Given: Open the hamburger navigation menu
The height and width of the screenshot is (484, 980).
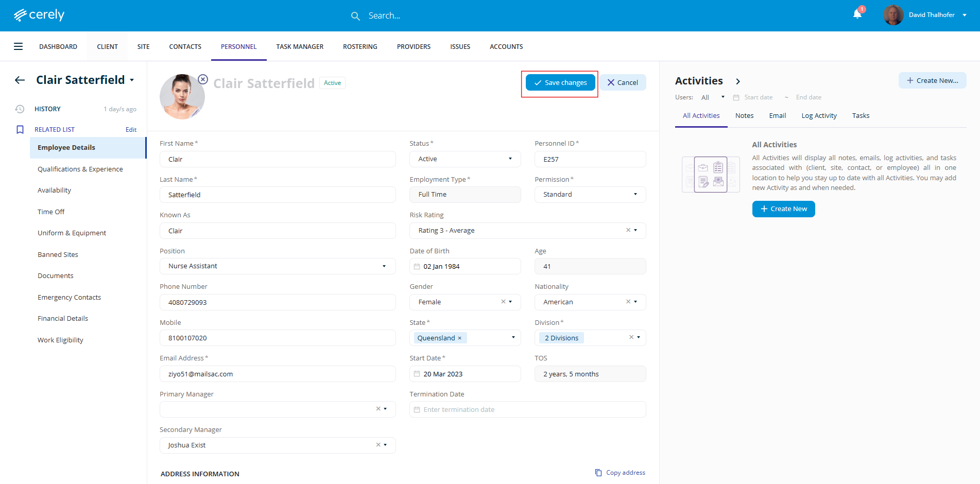Looking at the screenshot, I should click(x=19, y=46).
